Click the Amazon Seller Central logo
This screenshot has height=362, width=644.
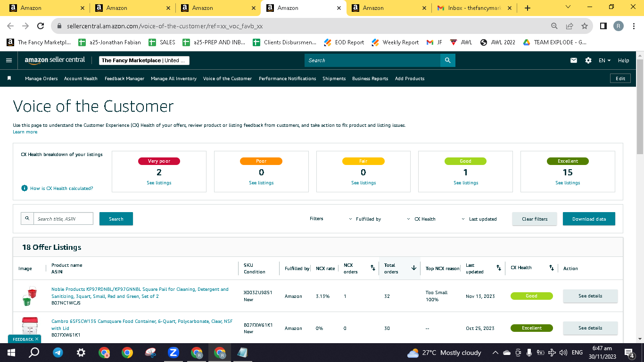55,60
